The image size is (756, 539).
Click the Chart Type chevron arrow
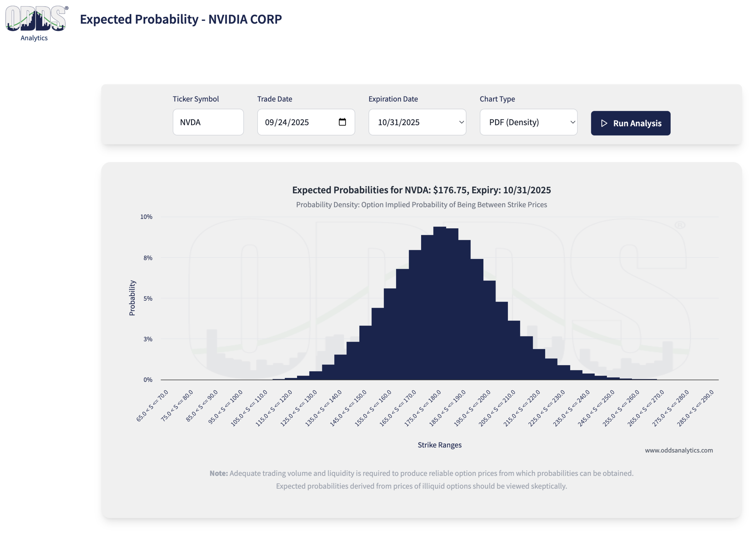click(x=573, y=122)
